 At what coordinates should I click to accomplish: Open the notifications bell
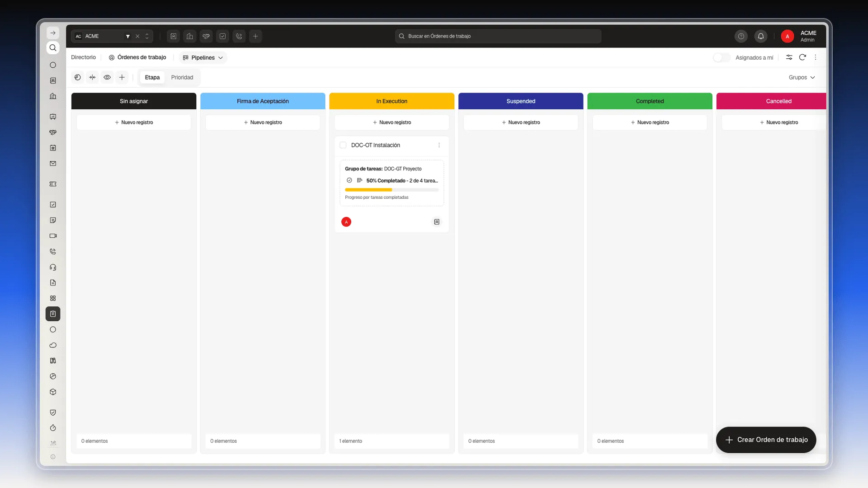[x=761, y=36]
